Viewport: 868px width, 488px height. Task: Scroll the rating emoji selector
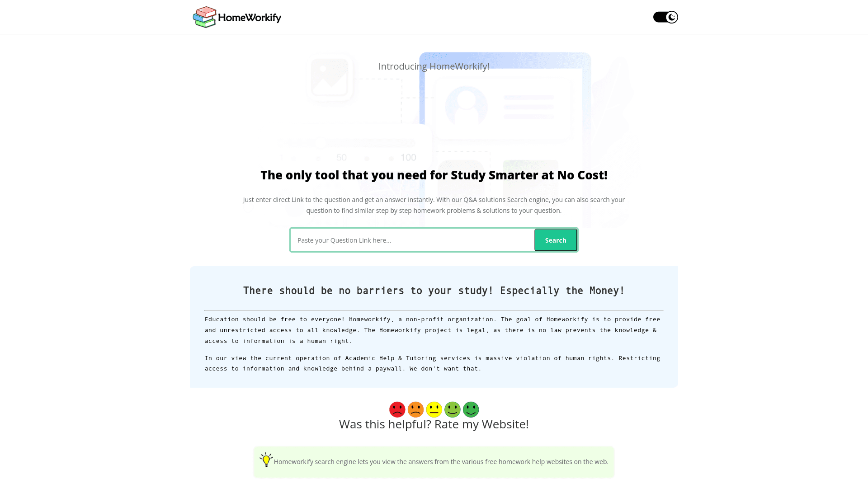(x=434, y=409)
